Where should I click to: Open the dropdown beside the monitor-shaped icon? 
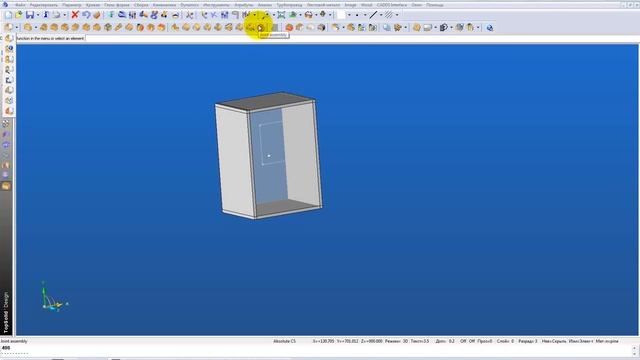coord(436,28)
